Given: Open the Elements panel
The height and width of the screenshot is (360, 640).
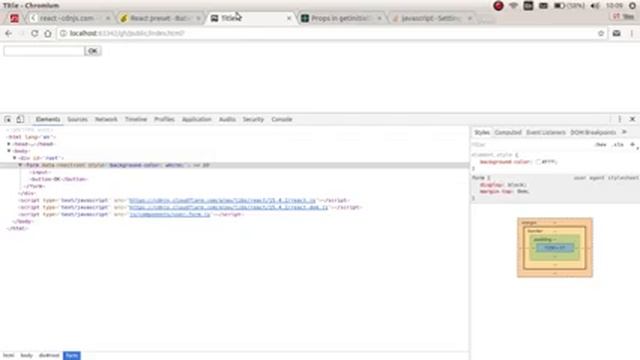Looking at the screenshot, I should click(x=48, y=119).
